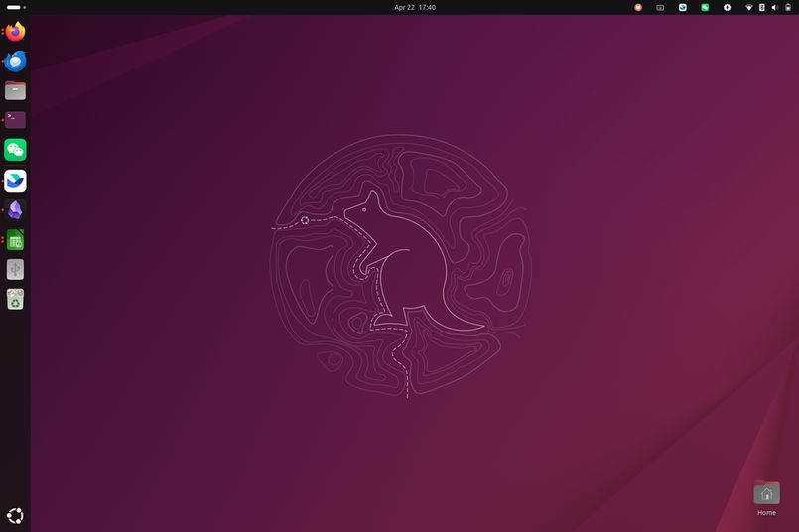Open the Files manager in the dock
799x532 pixels.
click(15, 90)
